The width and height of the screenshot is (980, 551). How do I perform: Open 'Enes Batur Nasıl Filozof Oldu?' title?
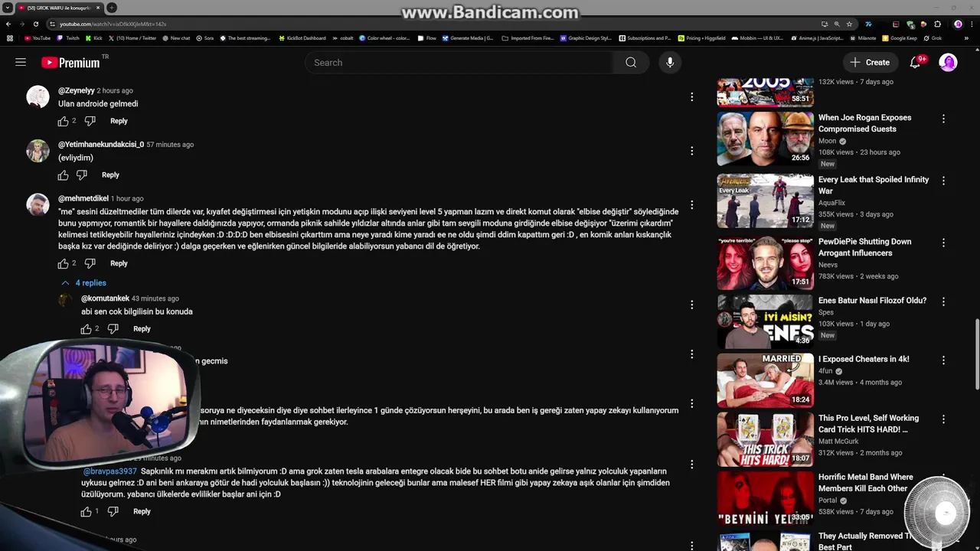tap(872, 301)
